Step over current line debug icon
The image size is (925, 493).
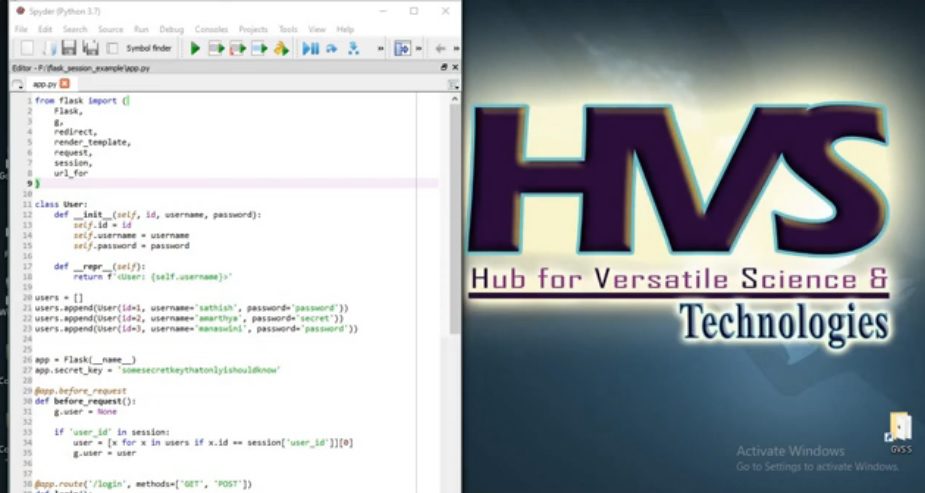[332, 48]
